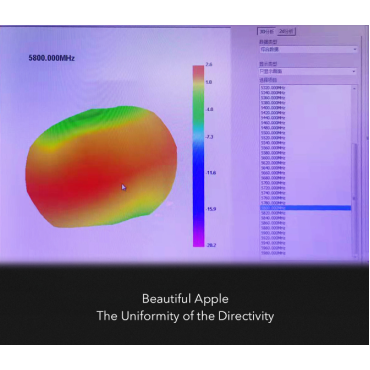Switch to the 3D analysis tab
370x370 pixels.
pos(267,31)
